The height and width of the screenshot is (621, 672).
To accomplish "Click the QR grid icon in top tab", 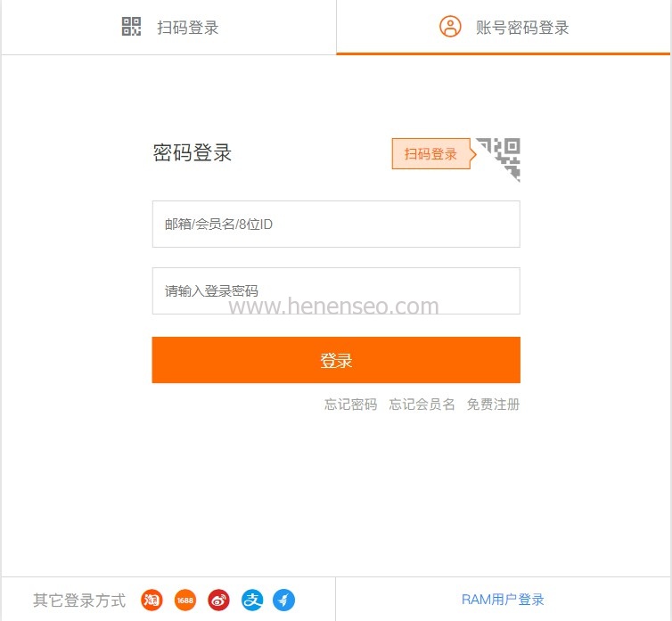I will click(x=131, y=27).
